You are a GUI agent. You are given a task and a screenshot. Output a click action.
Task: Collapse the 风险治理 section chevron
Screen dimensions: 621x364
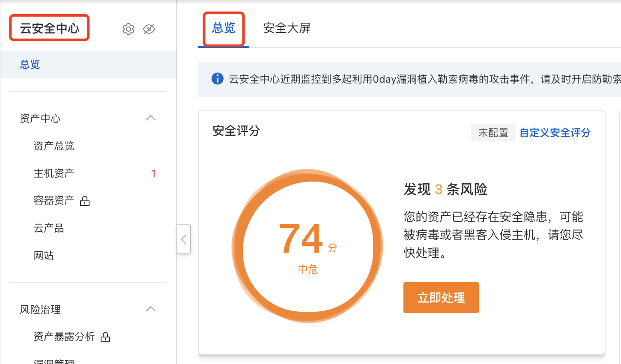[x=151, y=309]
